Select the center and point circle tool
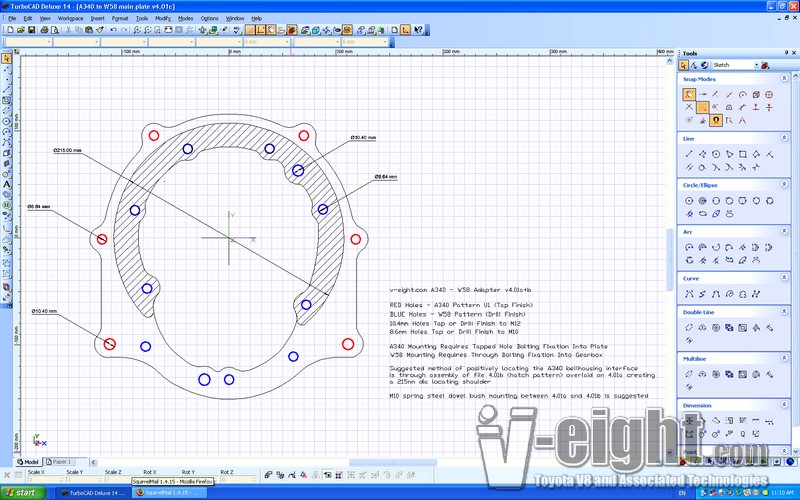 coord(689,201)
